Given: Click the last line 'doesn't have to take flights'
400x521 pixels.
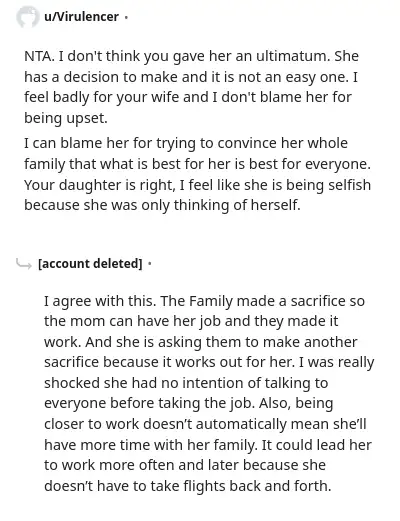Looking at the screenshot, I should 188,486.
